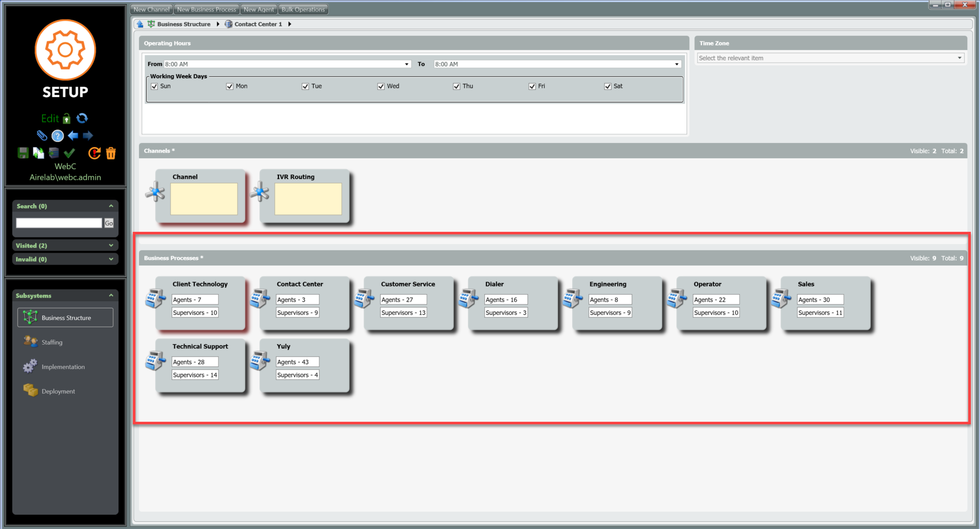Expand the Visited (2) panel
Image resolution: width=980 pixels, height=529 pixels.
[x=65, y=246]
